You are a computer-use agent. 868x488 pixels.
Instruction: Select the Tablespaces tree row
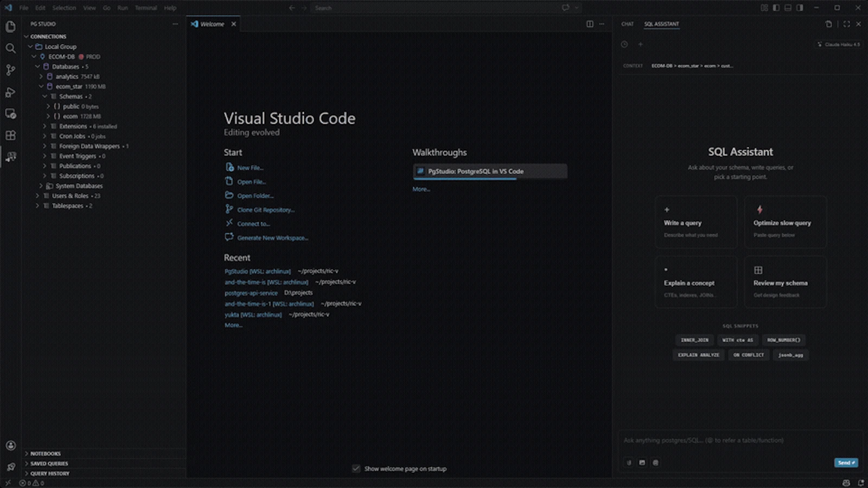pyautogui.click(x=104, y=206)
